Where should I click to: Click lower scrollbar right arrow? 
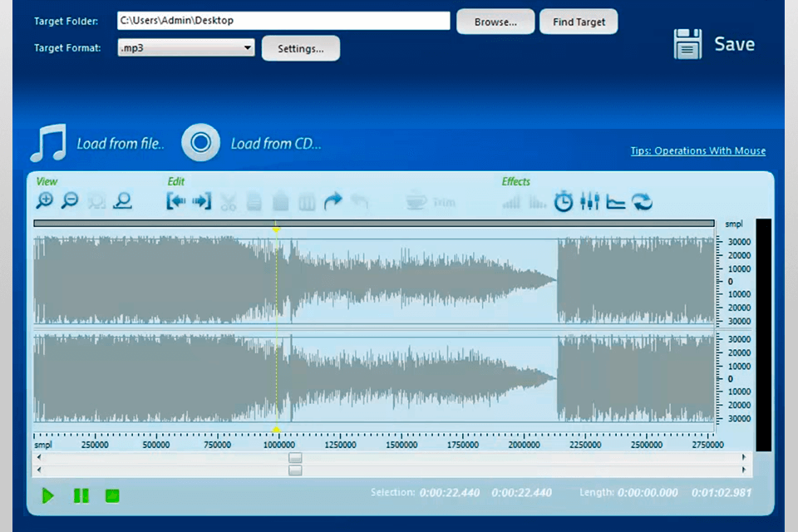point(743,470)
